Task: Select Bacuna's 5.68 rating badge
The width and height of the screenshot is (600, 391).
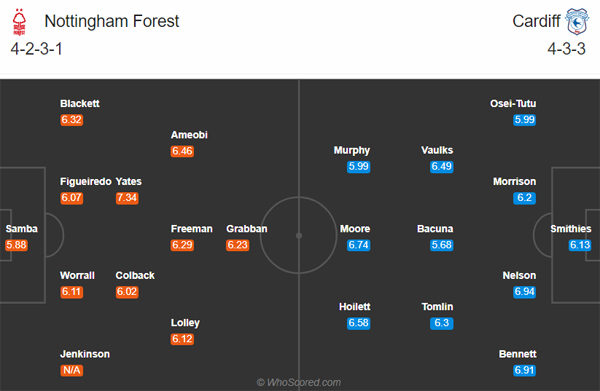Action: point(442,245)
